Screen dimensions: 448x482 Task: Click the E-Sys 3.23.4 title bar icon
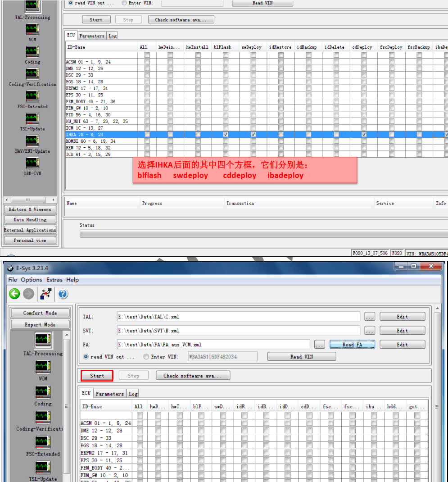coord(10,268)
